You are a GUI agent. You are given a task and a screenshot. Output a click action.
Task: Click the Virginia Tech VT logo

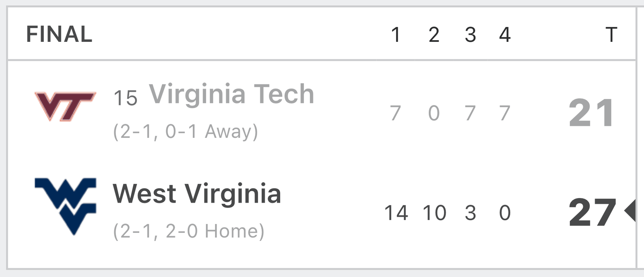pyautogui.click(x=65, y=107)
